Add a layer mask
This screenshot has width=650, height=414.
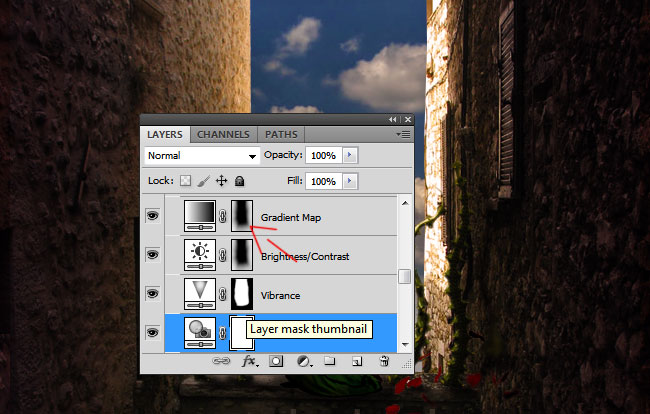pyautogui.click(x=276, y=361)
